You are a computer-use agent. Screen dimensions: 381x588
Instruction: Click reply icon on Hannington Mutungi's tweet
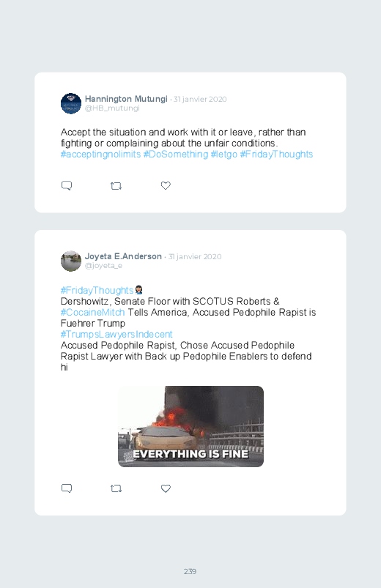67,185
